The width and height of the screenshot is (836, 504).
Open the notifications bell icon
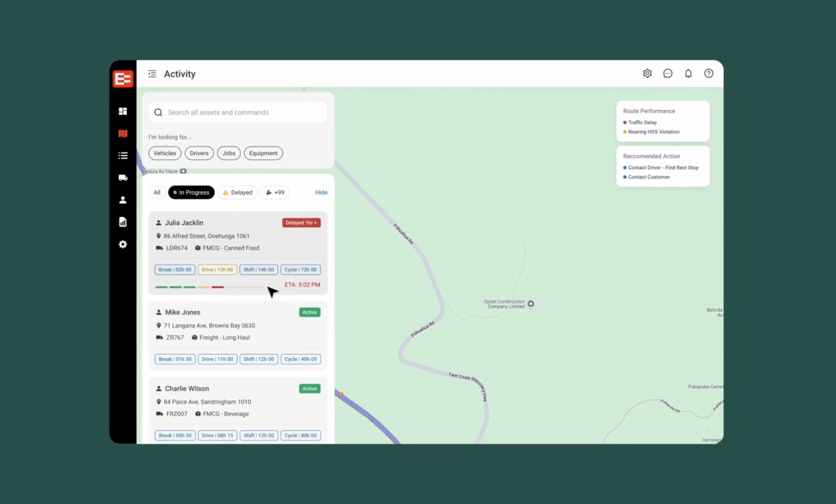click(x=689, y=74)
